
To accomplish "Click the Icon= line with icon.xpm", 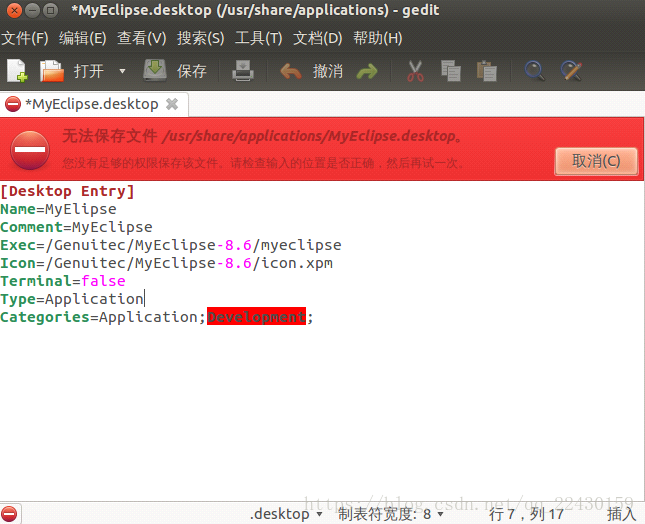I will tap(167, 263).
